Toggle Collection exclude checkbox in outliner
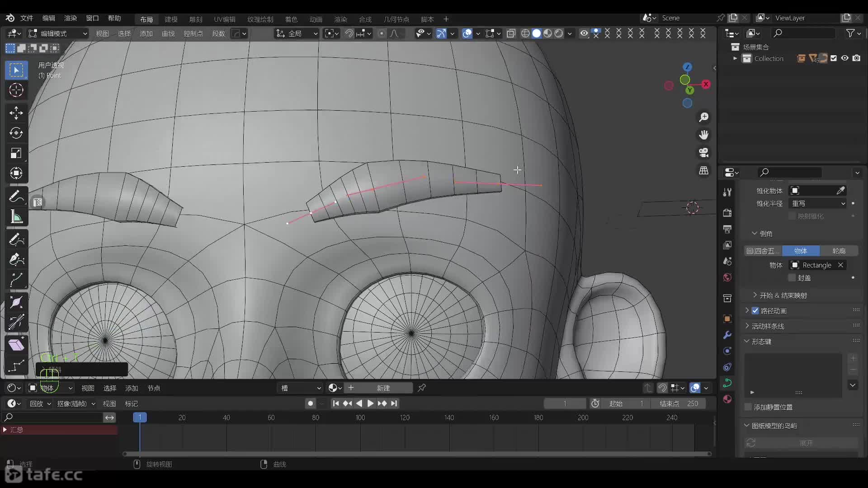 click(x=834, y=58)
